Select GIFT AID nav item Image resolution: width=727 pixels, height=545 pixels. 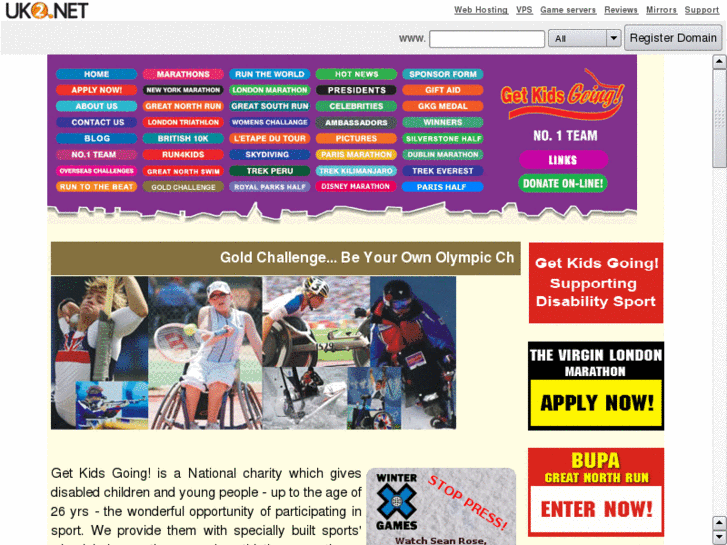[x=443, y=90]
